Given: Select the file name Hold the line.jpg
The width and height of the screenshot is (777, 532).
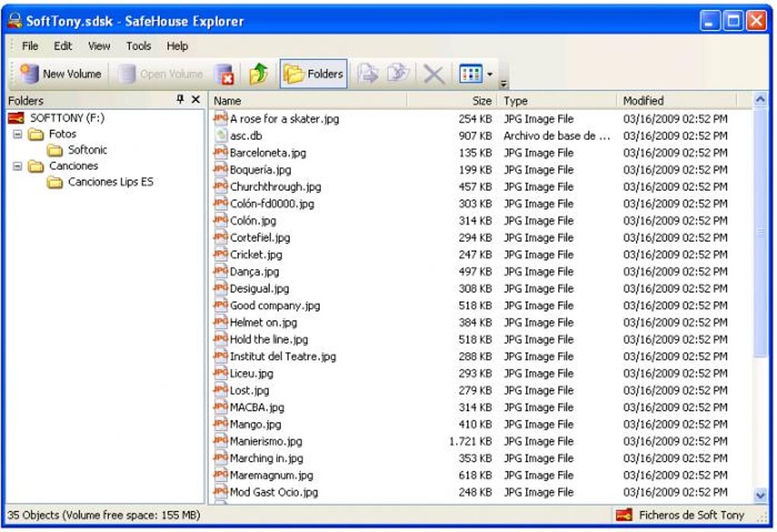Looking at the screenshot, I should (x=269, y=339).
